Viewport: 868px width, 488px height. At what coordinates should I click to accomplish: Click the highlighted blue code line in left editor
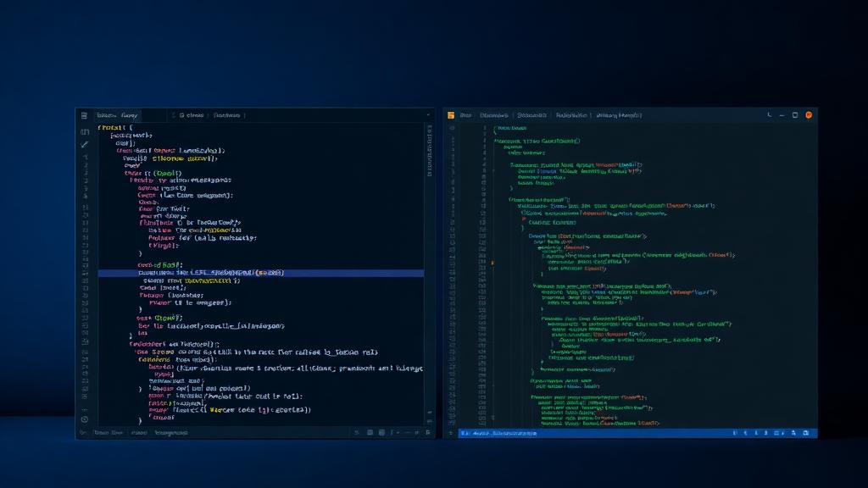[261, 273]
